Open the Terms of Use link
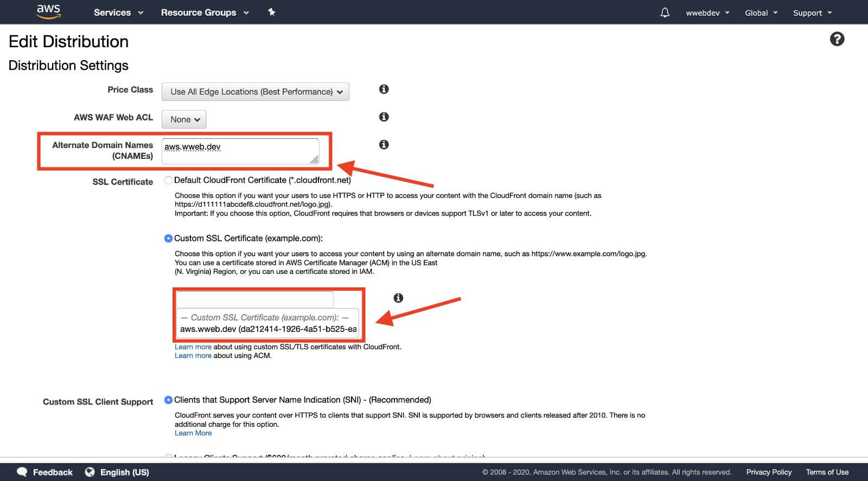The image size is (868, 481). pos(827,472)
